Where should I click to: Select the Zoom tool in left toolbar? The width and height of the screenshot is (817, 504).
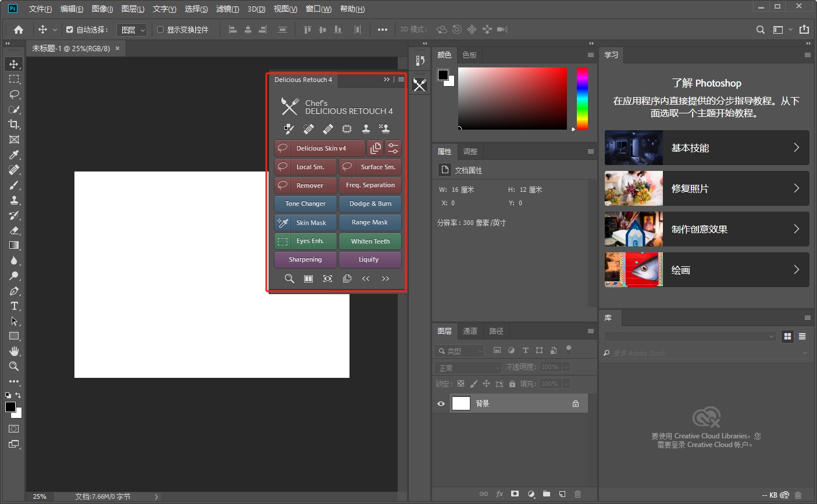pos(14,366)
